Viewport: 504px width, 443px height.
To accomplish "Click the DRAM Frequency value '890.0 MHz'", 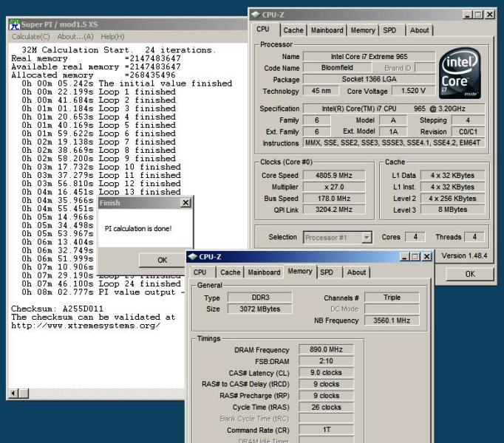I will click(x=326, y=349).
